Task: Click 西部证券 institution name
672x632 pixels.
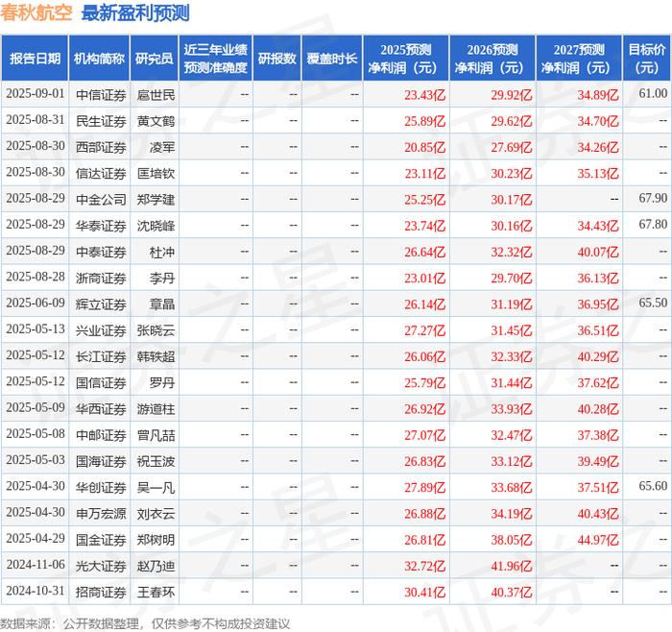Action: click(101, 147)
